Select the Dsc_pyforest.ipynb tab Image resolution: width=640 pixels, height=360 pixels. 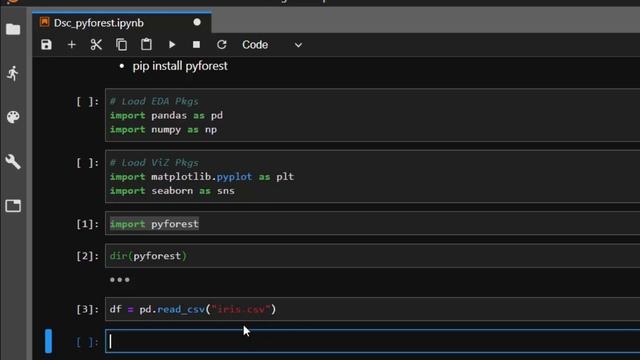tap(122, 23)
